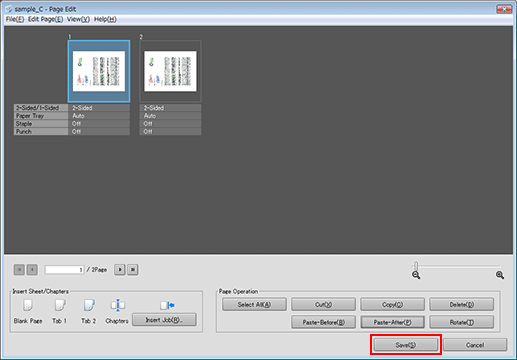Click the Staple row label

[x=41, y=124]
